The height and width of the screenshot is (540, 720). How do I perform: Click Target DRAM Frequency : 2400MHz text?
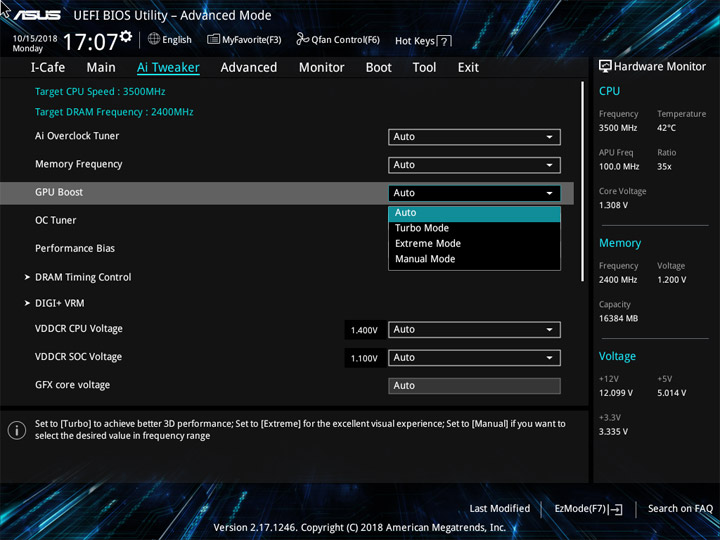[114, 112]
